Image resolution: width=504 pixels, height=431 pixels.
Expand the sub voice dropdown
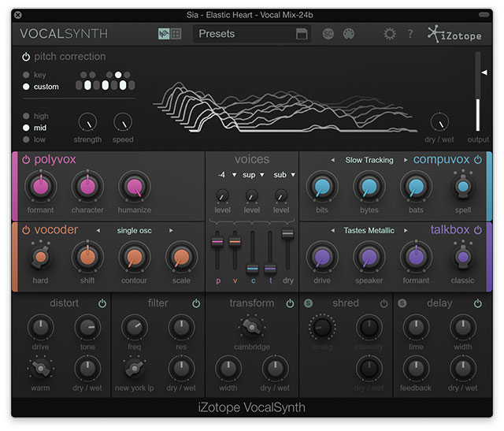coord(283,174)
